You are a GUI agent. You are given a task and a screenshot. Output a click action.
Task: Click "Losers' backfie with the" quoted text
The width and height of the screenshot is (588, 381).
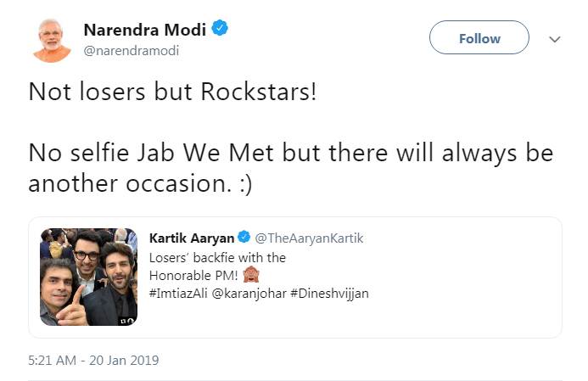[x=217, y=257]
